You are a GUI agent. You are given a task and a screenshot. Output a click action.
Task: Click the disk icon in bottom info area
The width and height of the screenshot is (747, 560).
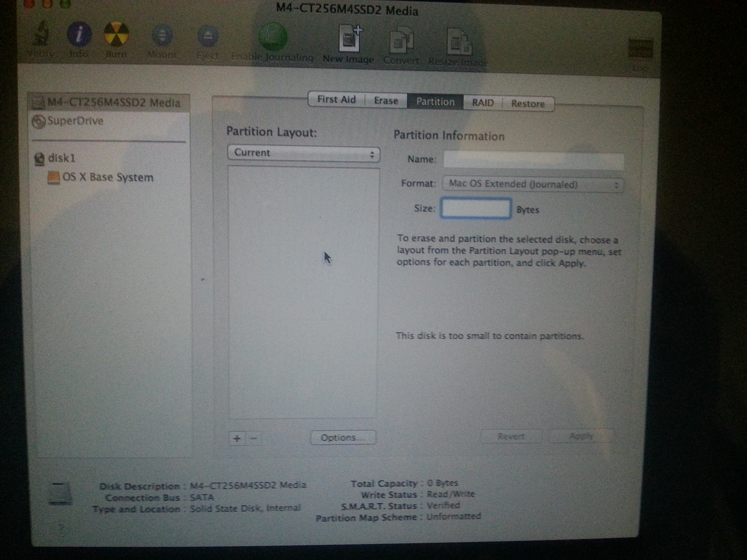60,493
